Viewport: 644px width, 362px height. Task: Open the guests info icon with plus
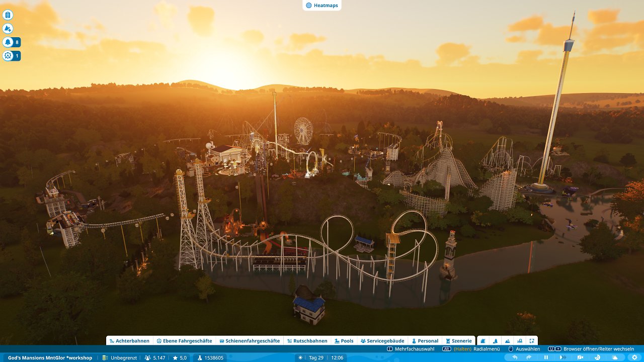[8, 29]
